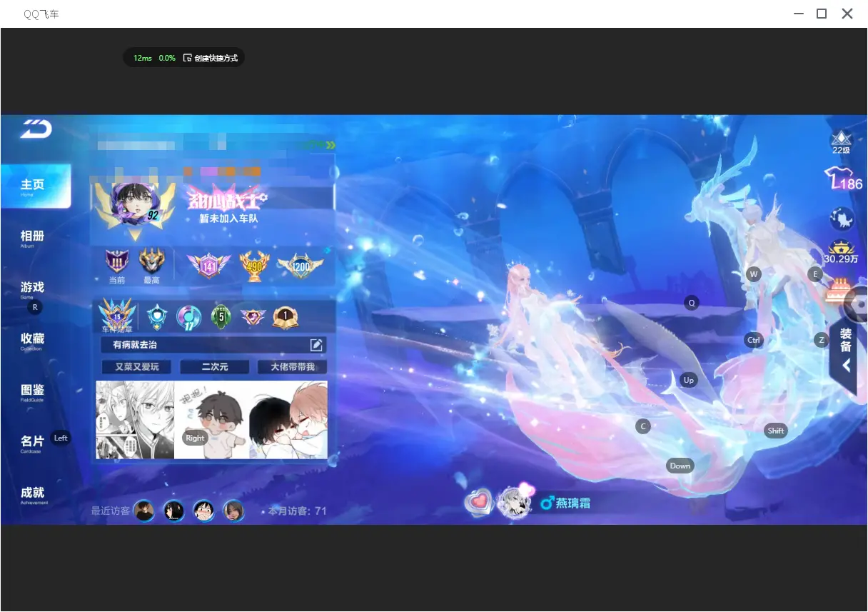868x612 pixels.
Task: Click the 0.0% packet loss indicator
Action: [x=167, y=58]
